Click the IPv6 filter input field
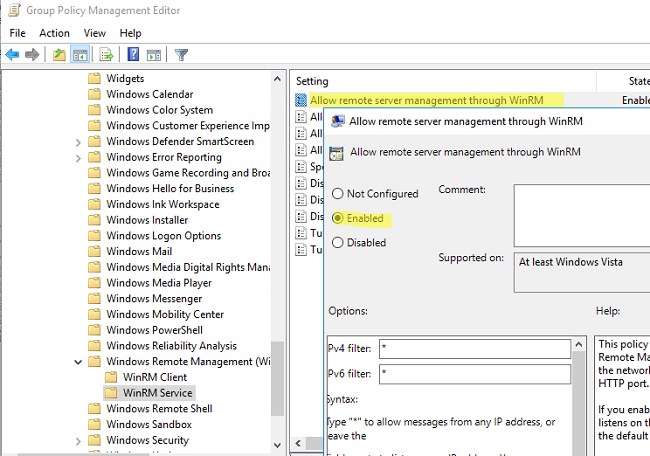 [475, 374]
